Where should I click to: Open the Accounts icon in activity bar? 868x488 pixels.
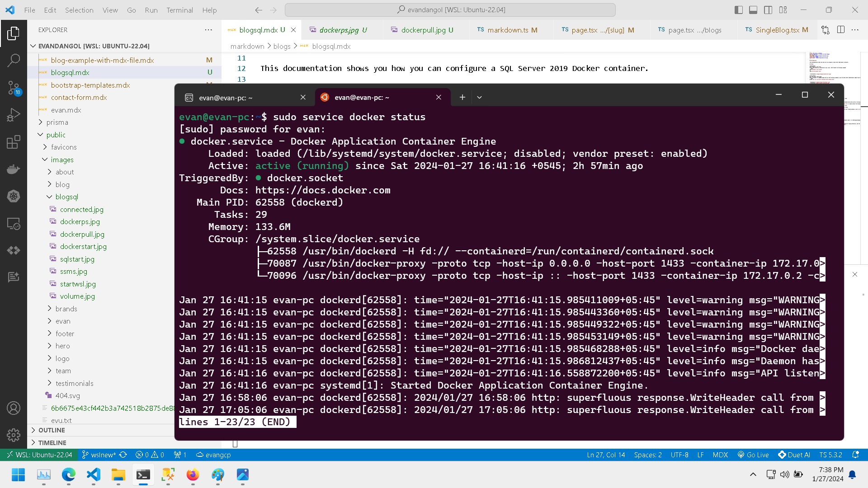tap(14, 408)
